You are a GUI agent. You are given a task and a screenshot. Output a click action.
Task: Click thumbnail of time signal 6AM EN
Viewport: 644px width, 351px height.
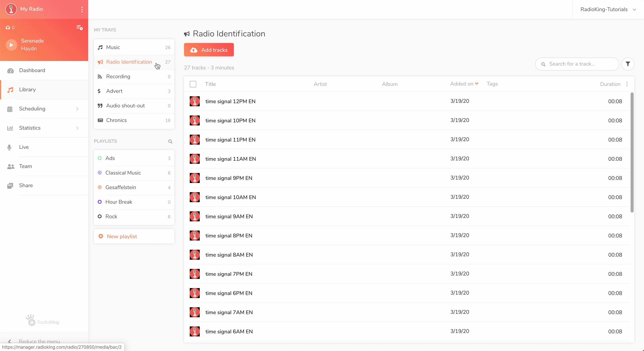pos(195,331)
